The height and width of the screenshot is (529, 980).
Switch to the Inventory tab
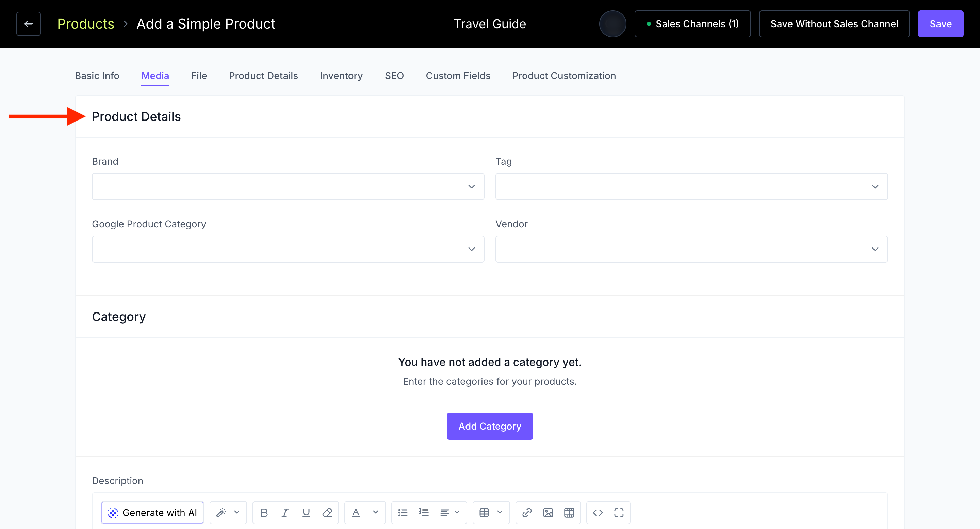(341, 76)
